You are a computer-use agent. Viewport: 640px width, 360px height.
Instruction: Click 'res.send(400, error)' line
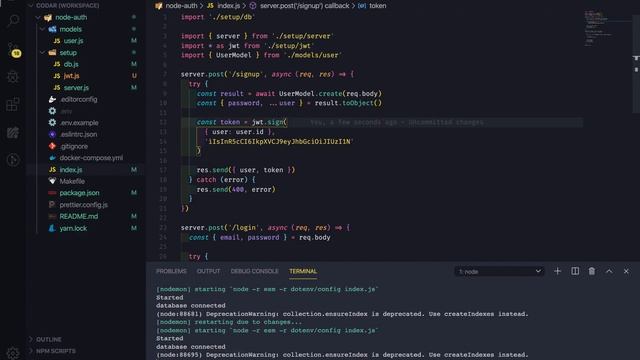pos(236,190)
